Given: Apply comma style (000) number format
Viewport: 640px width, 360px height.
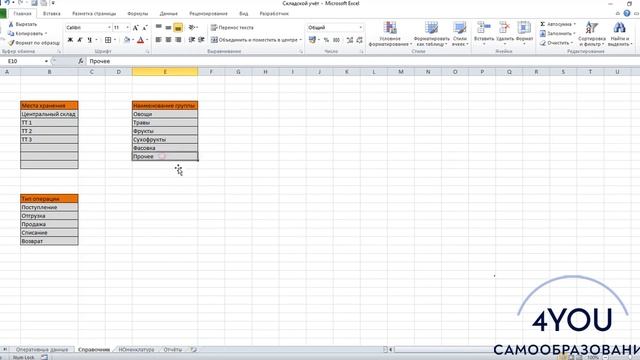Looking at the screenshot, I should point(336,40).
